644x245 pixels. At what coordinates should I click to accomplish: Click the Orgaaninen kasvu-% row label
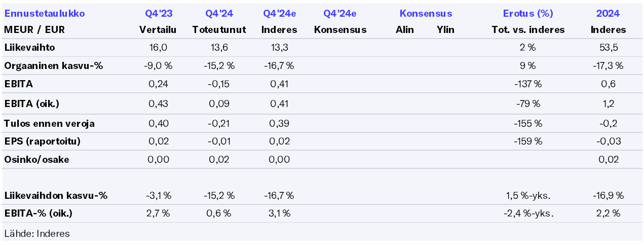(54, 66)
